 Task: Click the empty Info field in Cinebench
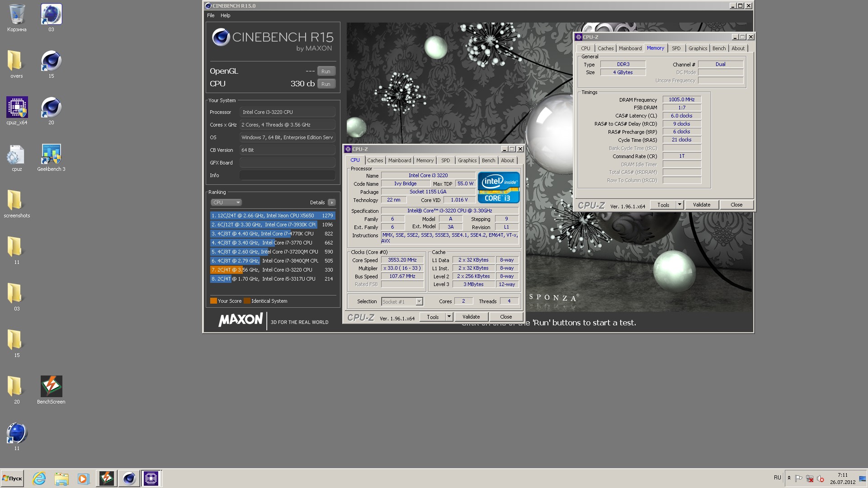[287, 175]
